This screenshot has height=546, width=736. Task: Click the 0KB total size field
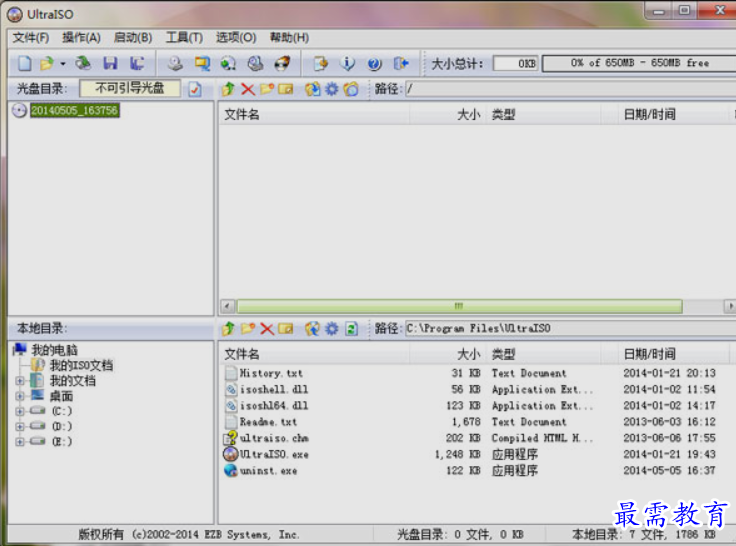click(x=515, y=63)
